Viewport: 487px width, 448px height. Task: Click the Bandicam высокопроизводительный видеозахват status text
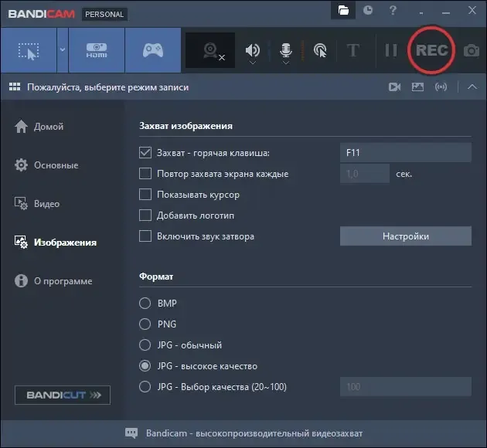[x=254, y=433]
